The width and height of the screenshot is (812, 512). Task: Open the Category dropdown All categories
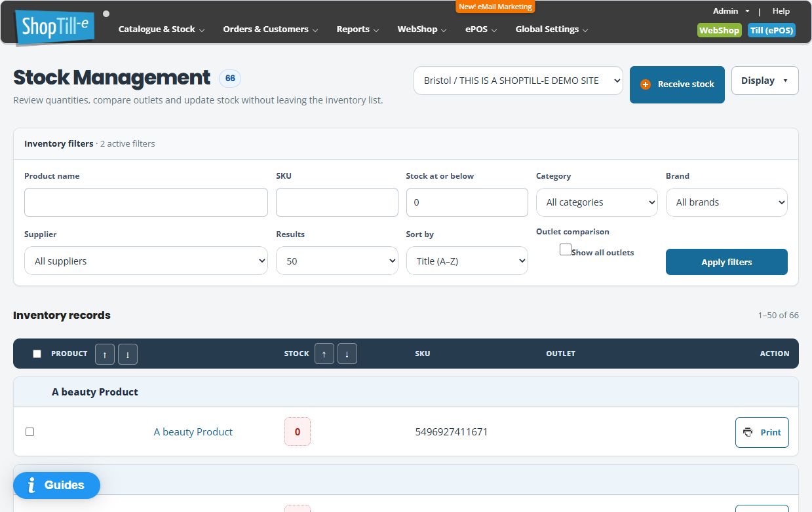click(x=596, y=202)
